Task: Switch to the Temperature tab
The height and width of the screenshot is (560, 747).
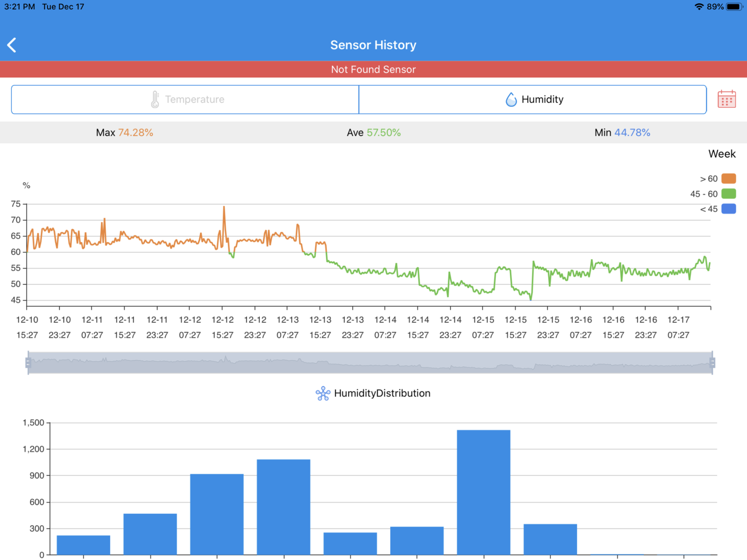Action: (185, 99)
